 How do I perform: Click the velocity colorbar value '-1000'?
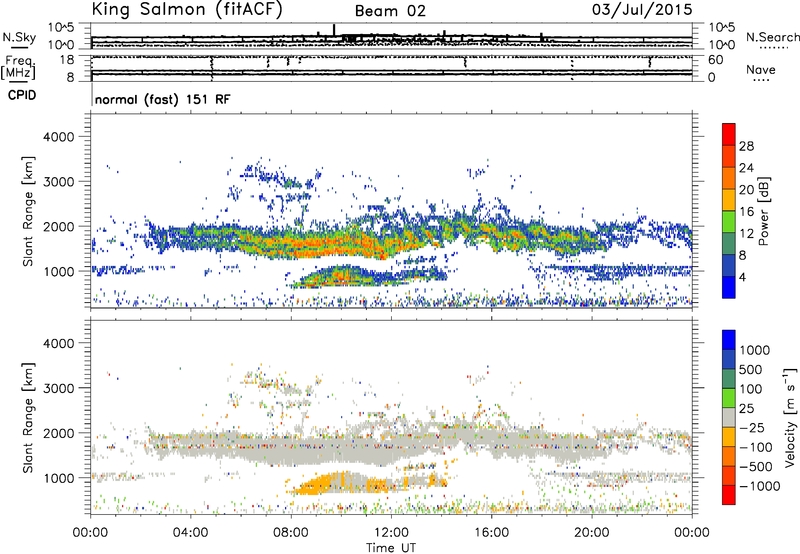(x=760, y=486)
